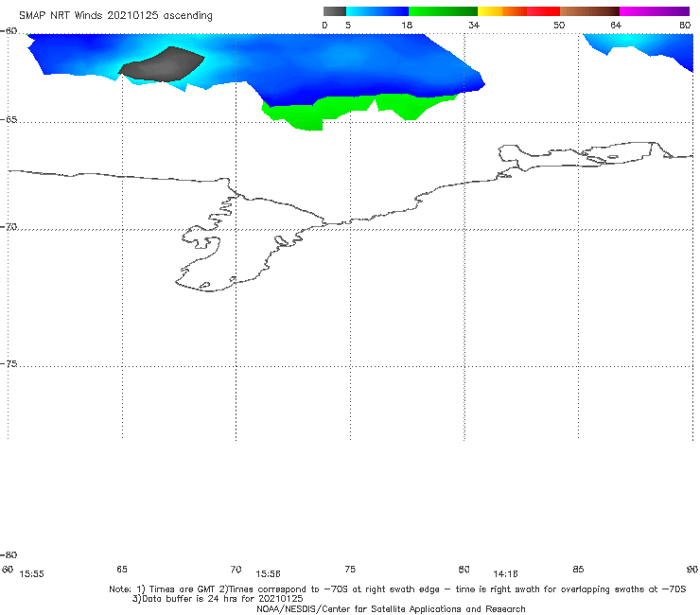Click the bottom longitude label "70"
Viewport: 700px width, 615px height.
(x=236, y=570)
